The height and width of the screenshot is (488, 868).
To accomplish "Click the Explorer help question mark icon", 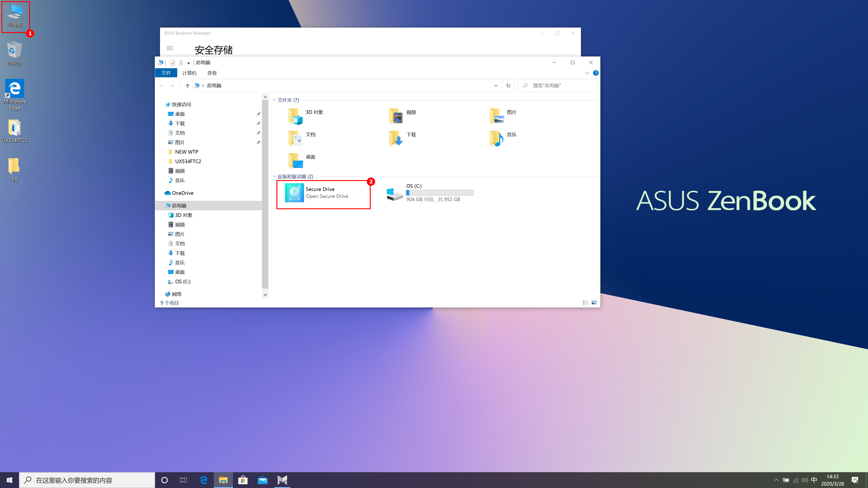I will (596, 73).
